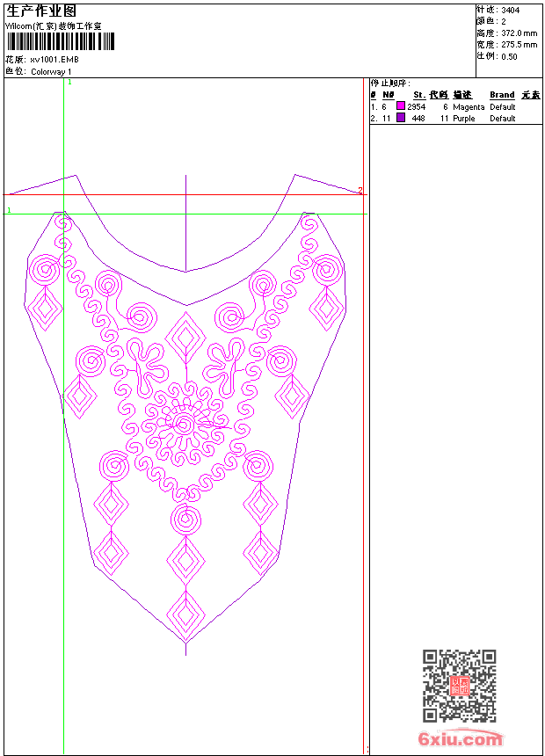Image resolution: width=545 pixels, height=756 pixels.
Task: Click the top center diamond below the neckline
Action: click(x=185, y=337)
